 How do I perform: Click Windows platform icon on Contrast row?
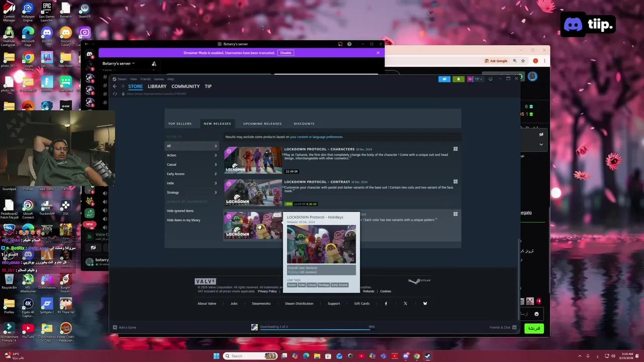pos(455,182)
